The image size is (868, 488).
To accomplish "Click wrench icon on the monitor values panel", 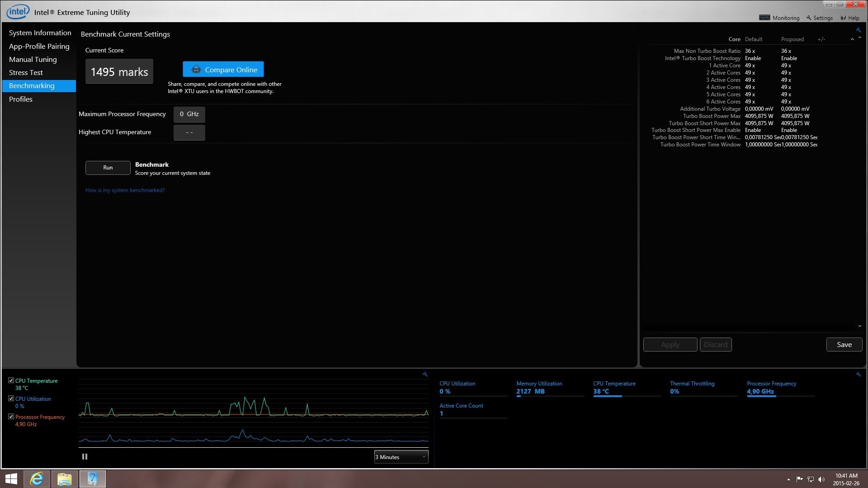I will tap(858, 374).
